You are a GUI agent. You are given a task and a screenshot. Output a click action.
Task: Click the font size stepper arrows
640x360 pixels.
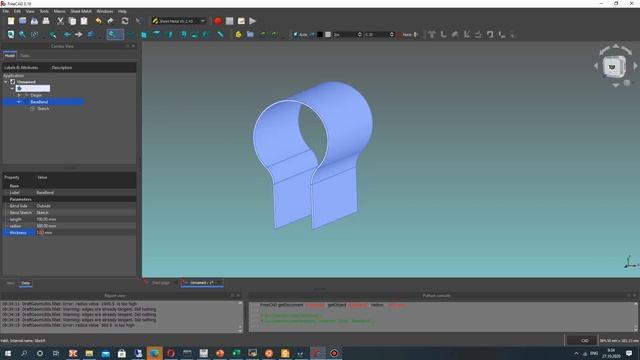[392, 35]
